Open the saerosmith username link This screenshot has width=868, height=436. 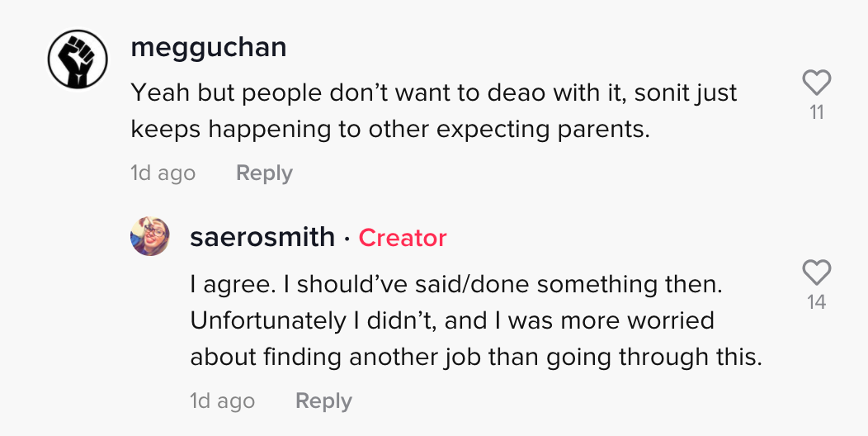(x=262, y=237)
